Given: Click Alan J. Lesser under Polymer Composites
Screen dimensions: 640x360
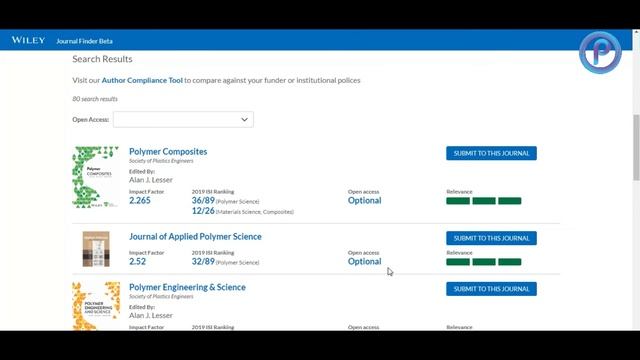Looking at the screenshot, I should 151,180.
